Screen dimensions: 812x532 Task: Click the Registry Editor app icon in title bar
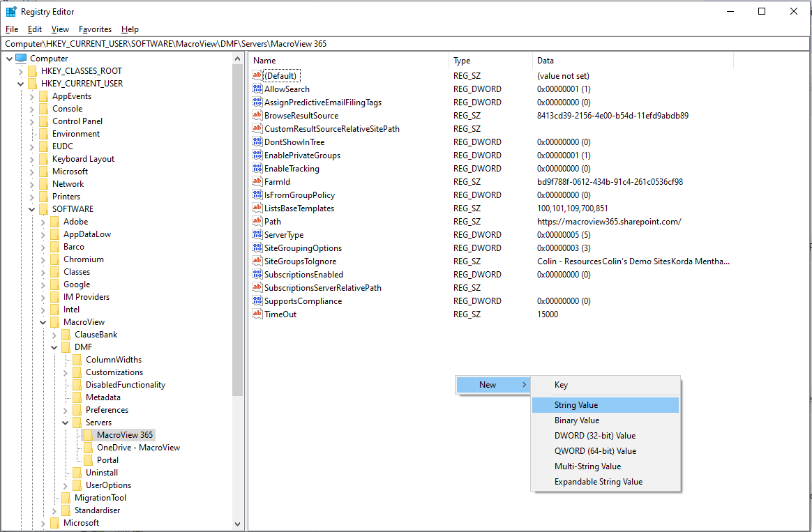[11, 11]
